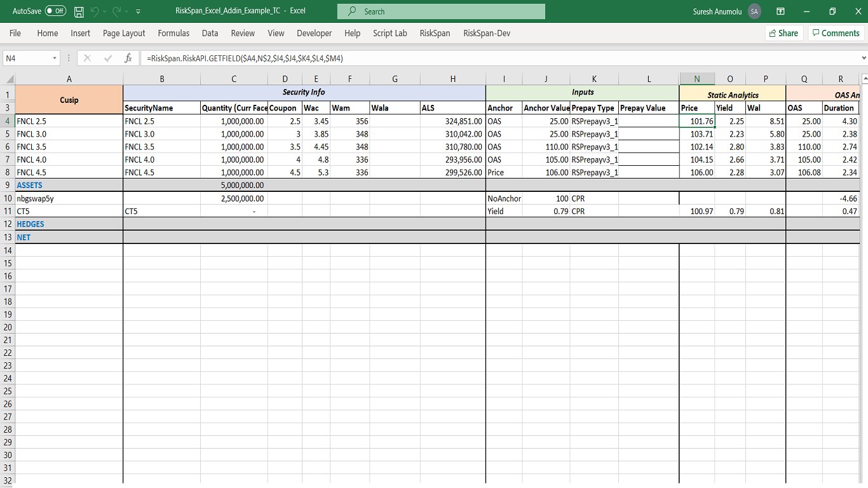Image resolution: width=868 pixels, height=488 pixels.
Task: Select the nbgswap5y cell
Action: (69, 198)
